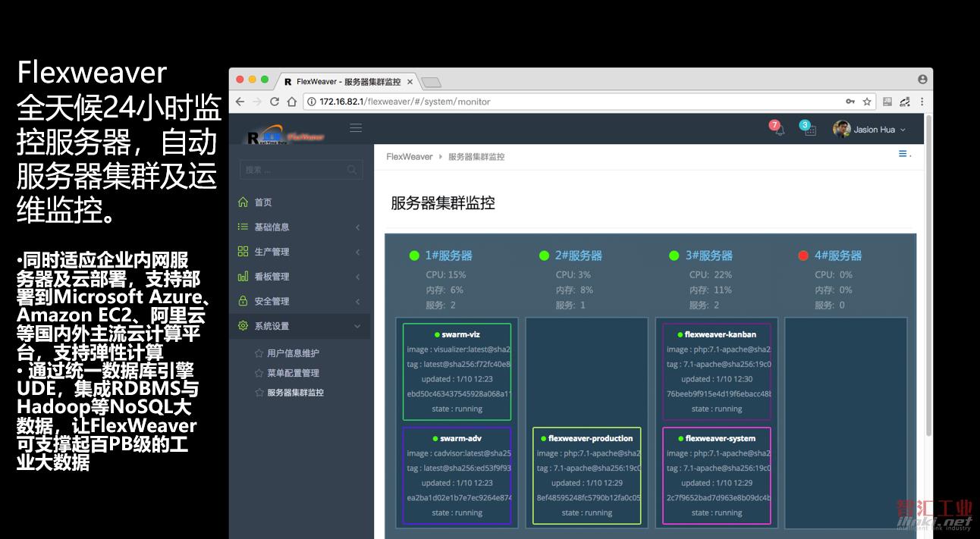Click the bar chart icon beside 看板管理
This screenshot has height=539, width=980.
coord(243,277)
